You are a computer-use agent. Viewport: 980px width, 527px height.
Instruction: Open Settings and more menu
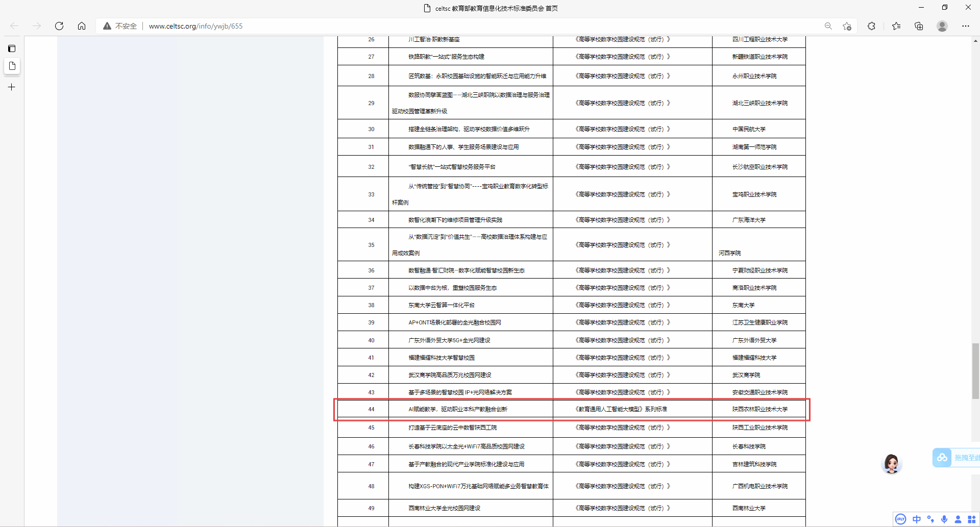(x=965, y=26)
